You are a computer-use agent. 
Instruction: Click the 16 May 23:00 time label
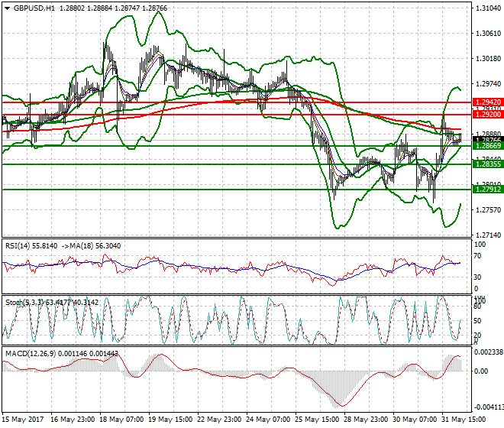[x=73, y=420]
